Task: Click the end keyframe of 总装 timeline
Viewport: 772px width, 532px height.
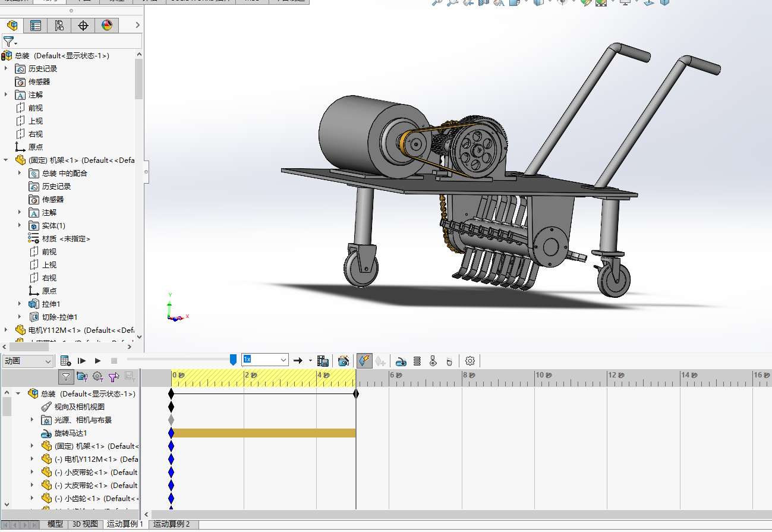Action: point(356,394)
